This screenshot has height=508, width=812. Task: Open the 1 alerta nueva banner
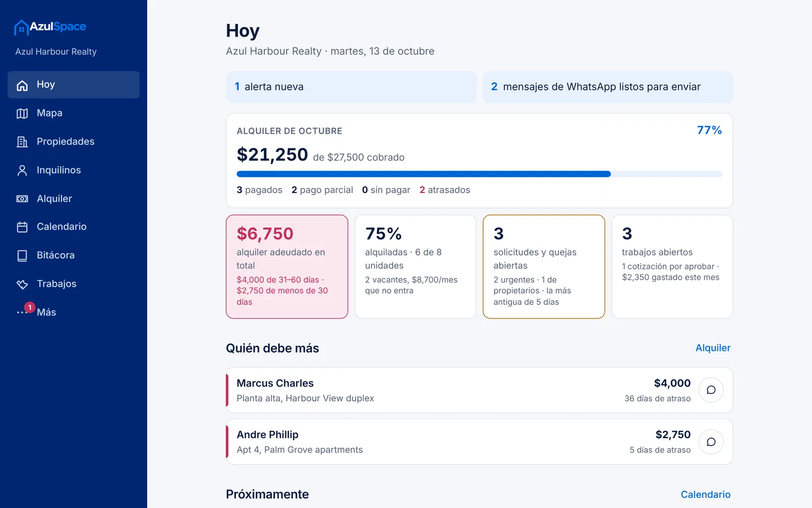point(351,87)
